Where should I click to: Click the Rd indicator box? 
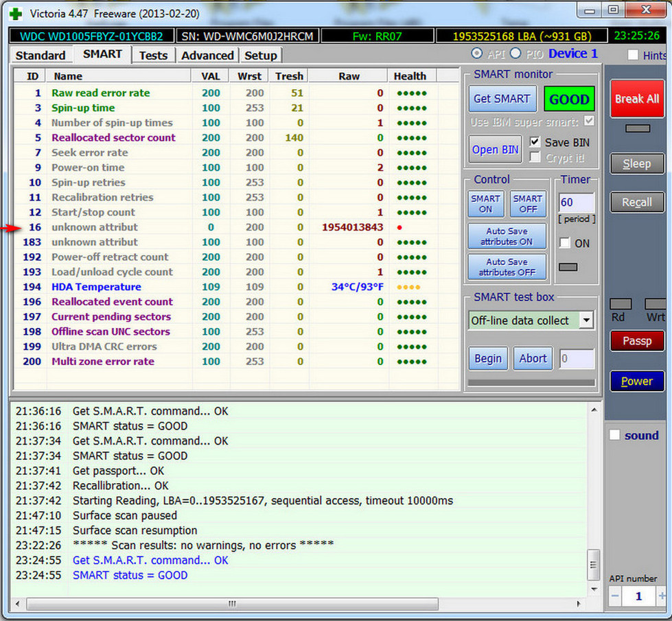pos(621,304)
